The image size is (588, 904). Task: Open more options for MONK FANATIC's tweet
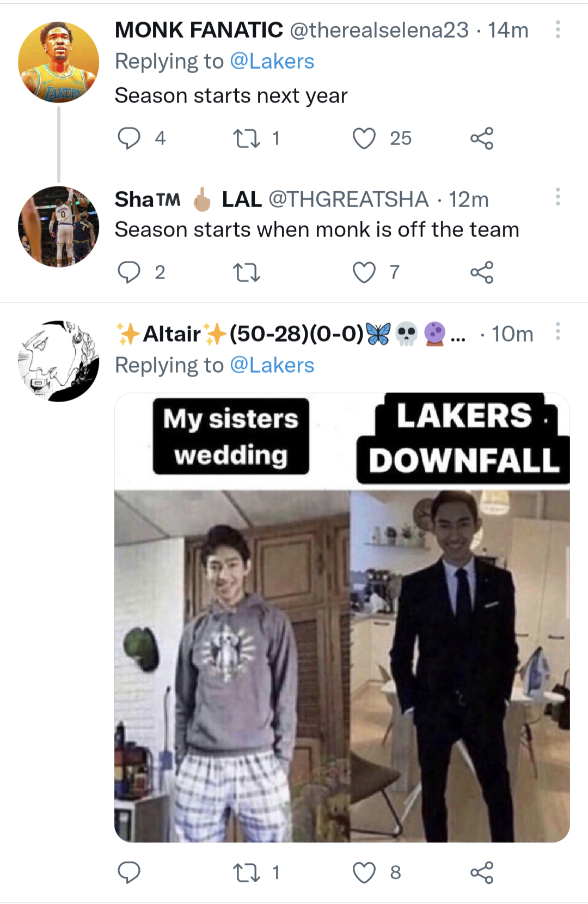pos(558,29)
